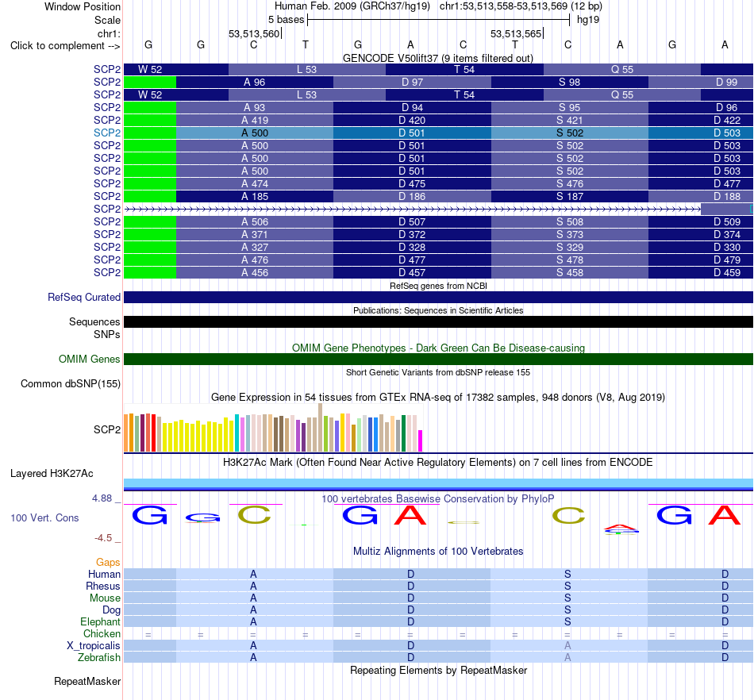Select codon 'D 420' in GENCODE track
Viewport: 754px width, 700px height.
click(412, 120)
